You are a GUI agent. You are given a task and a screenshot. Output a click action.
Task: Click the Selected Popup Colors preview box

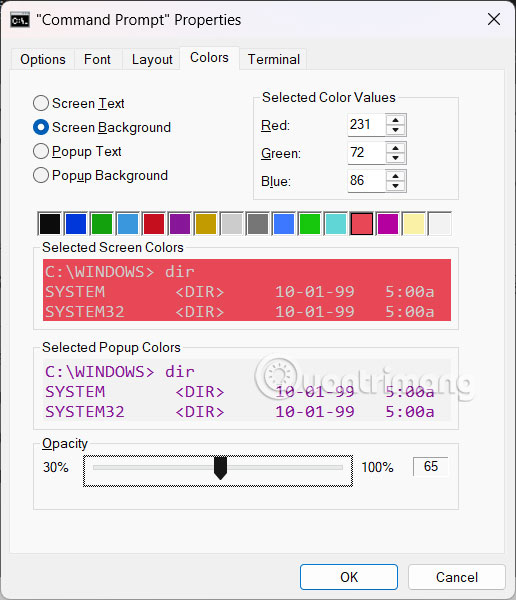tap(247, 390)
